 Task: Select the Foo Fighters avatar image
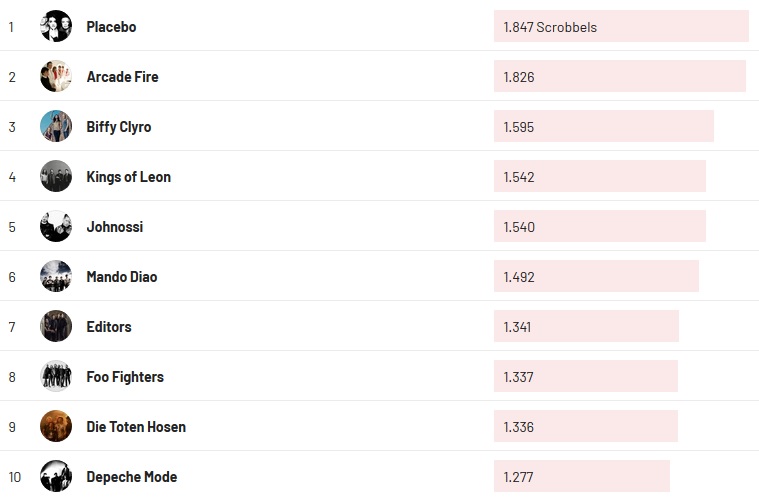pyautogui.click(x=56, y=376)
